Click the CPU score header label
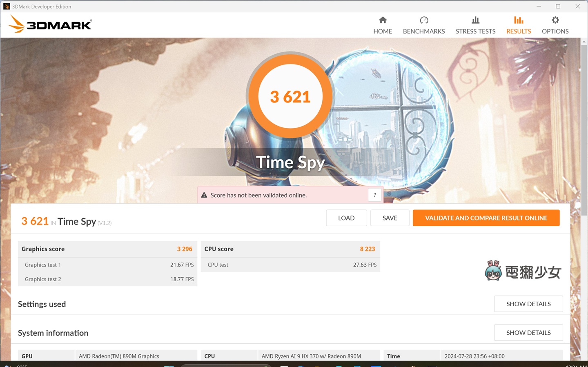Viewport: 588px width, 367px height. pyautogui.click(x=219, y=249)
